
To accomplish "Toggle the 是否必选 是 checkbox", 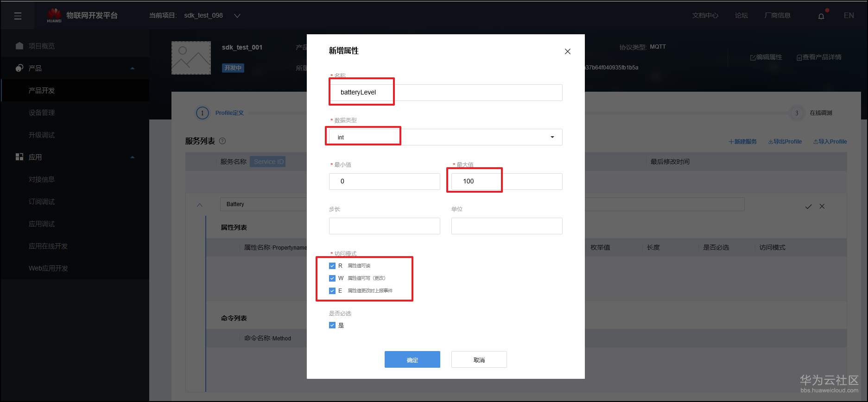I will [332, 325].
